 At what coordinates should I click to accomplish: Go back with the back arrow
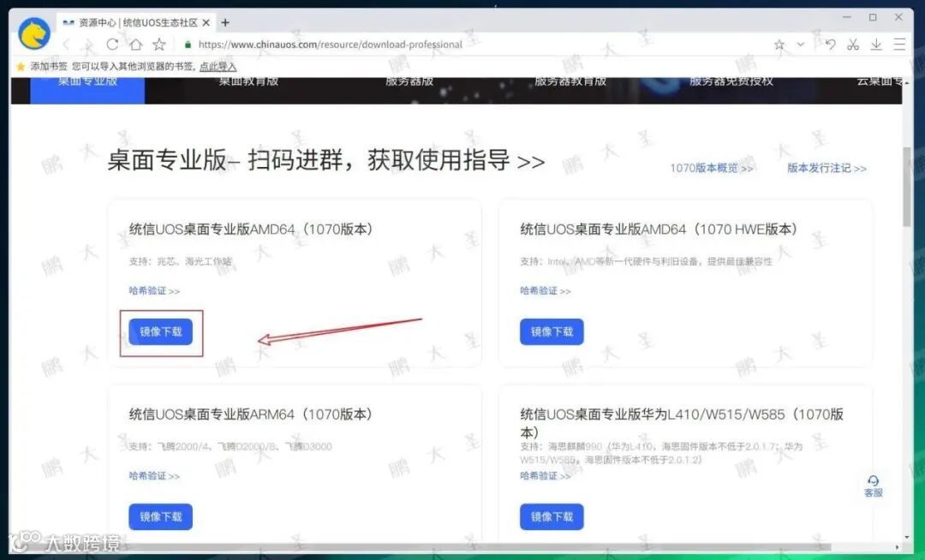pos(66,45)
